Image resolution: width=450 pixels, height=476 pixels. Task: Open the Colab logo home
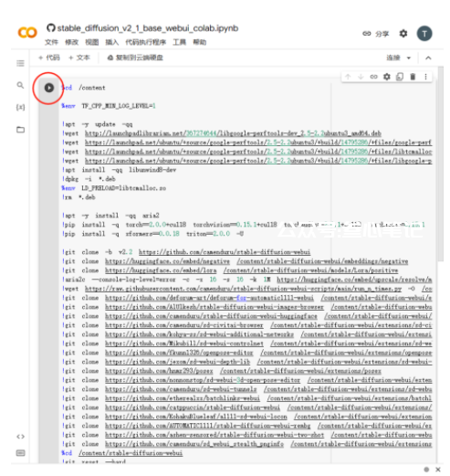click(x=27, y=32)
